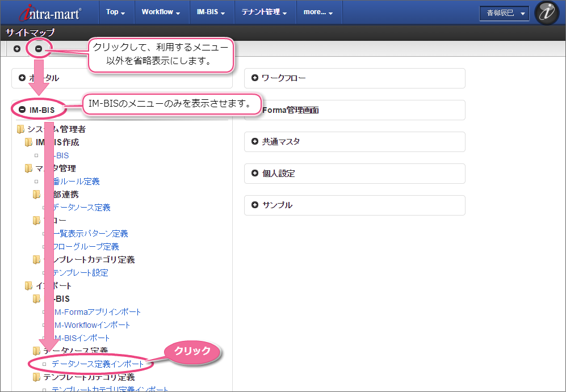Click the マスタ管理 folder label
Image resolution: width=566 pixels, height=392 pixels.
point(56,168)
